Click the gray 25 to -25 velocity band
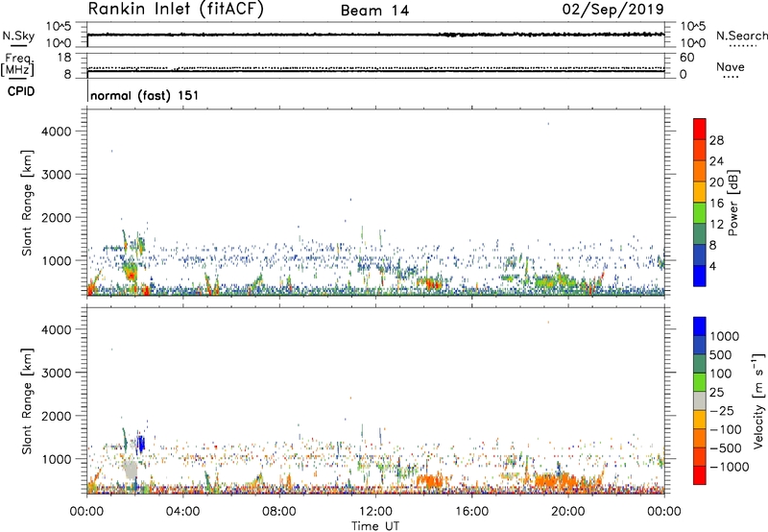The width and height of the screenshot is (768, 532). coord(700,401)
